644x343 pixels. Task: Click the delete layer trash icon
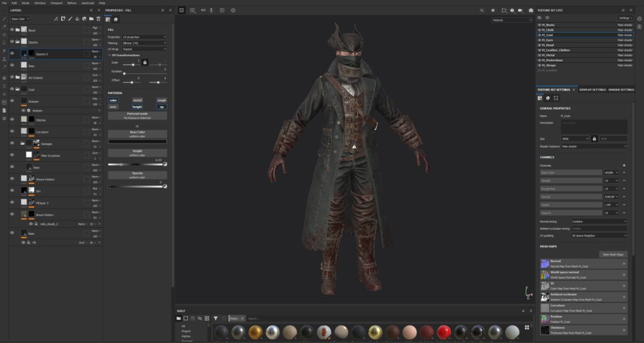coord(99,19)
